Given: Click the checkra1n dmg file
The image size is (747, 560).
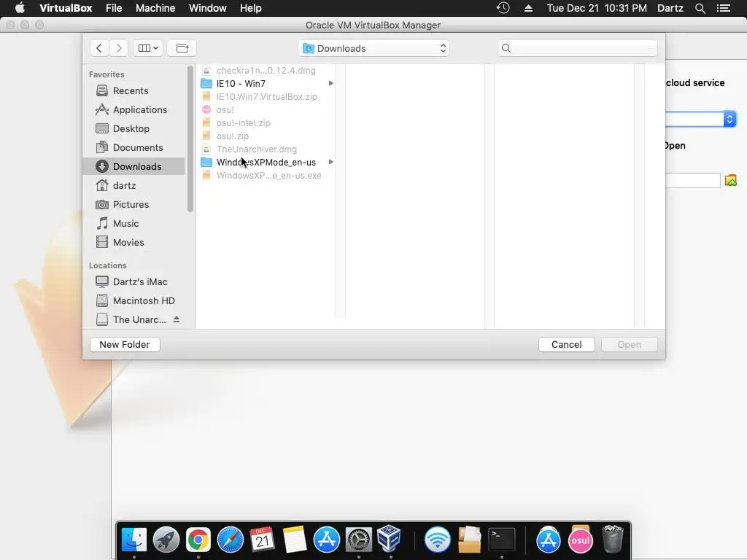Looking at the screenshot, I should [x=267, y=71].
